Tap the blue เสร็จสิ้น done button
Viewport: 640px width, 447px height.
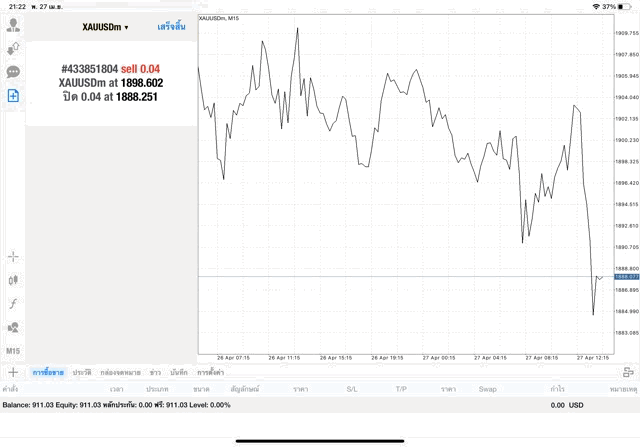pos(171,27)
